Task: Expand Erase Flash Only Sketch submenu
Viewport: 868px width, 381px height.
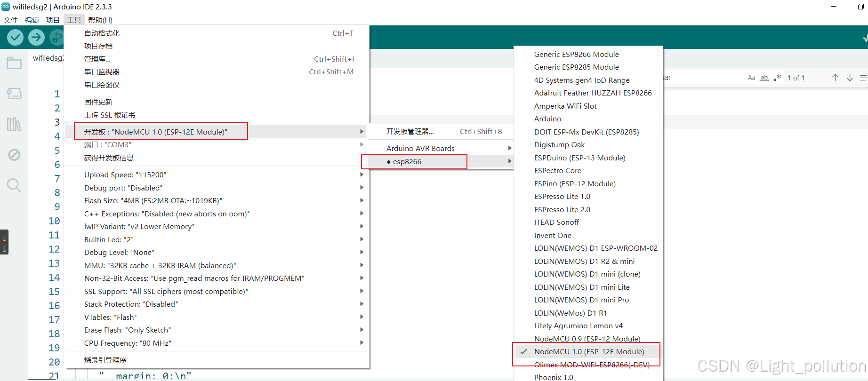Action: click(217, 330)
